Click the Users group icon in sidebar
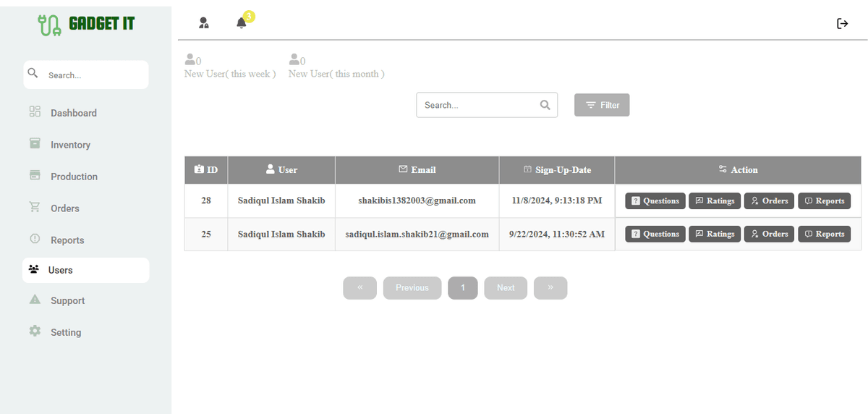This screenshot has width=868, height=414. [33, 269]
